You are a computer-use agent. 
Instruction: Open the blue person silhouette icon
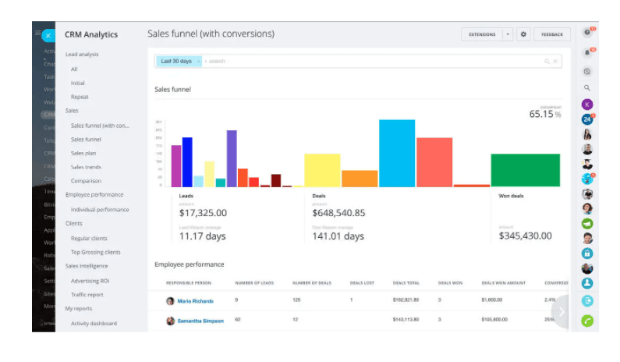587,283
